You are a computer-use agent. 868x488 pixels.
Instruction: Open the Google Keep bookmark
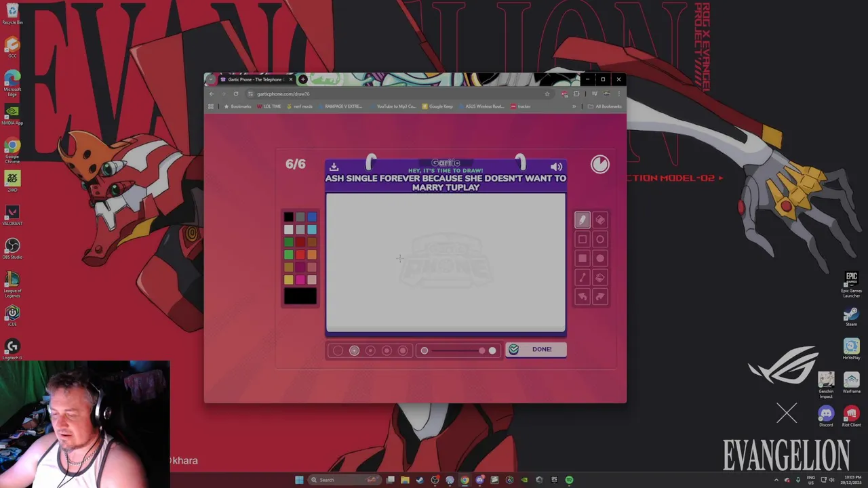pyautogui.click(x=437, y=106)
